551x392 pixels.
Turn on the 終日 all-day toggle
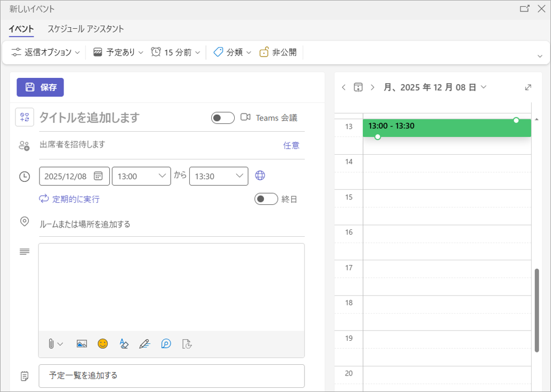[266, 199]
